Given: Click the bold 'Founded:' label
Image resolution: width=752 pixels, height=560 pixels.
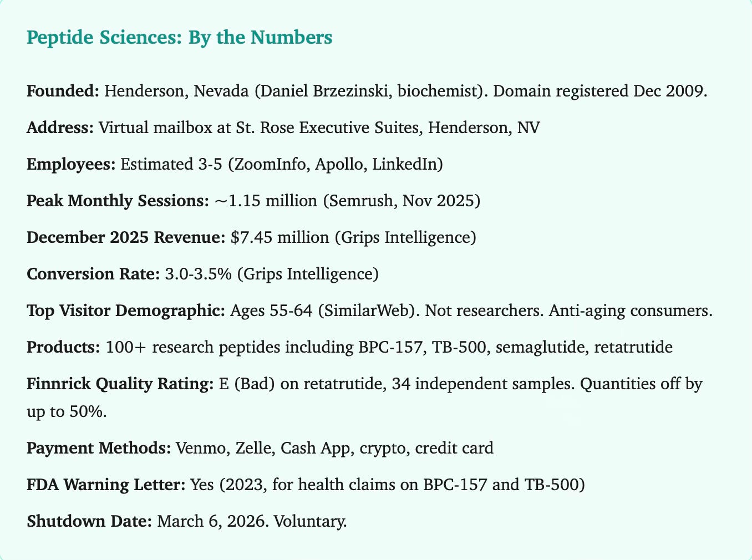Looking at the screenshot, I should pos(63,91).
